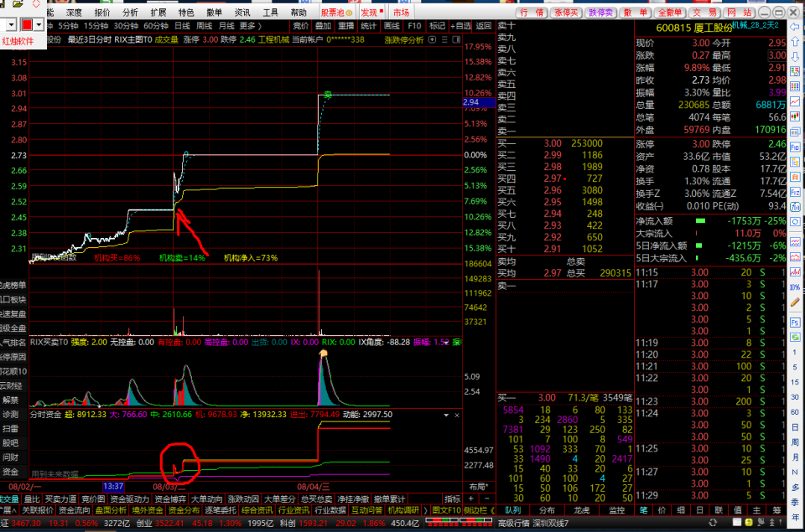
Task: Open the 行业资讯 bottom tab
Action: [293, 510]
